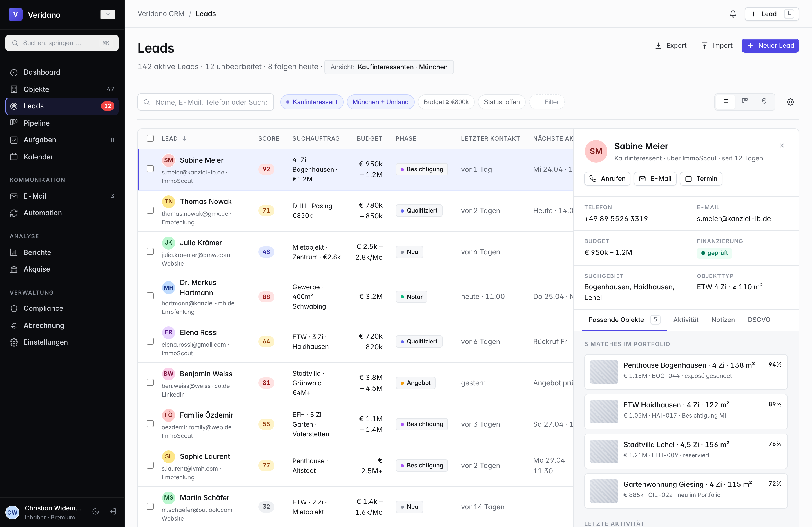The width and height of the screenshot is (812, 527).
Task: Click the logout icon near the user profile
Action: [113, 511]
